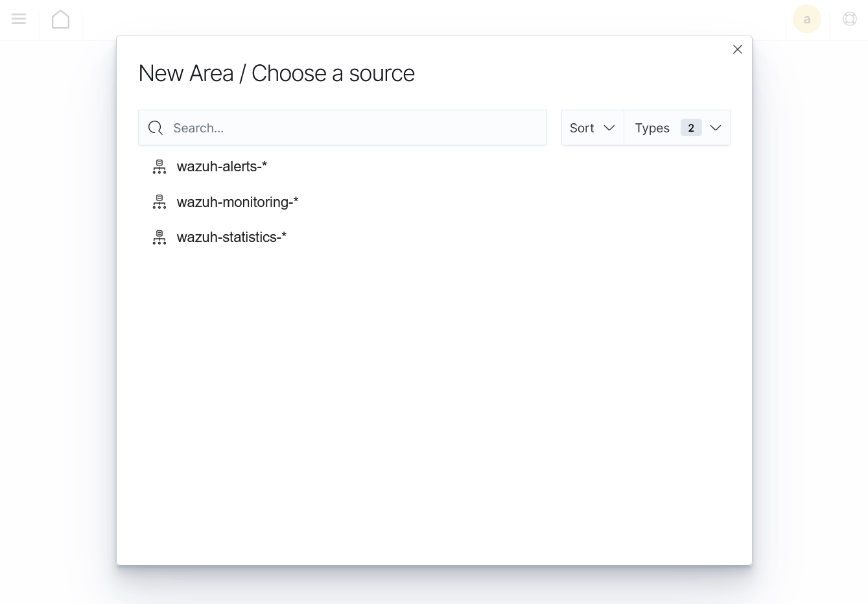Open the Types filter dropdown

[677, 128]
